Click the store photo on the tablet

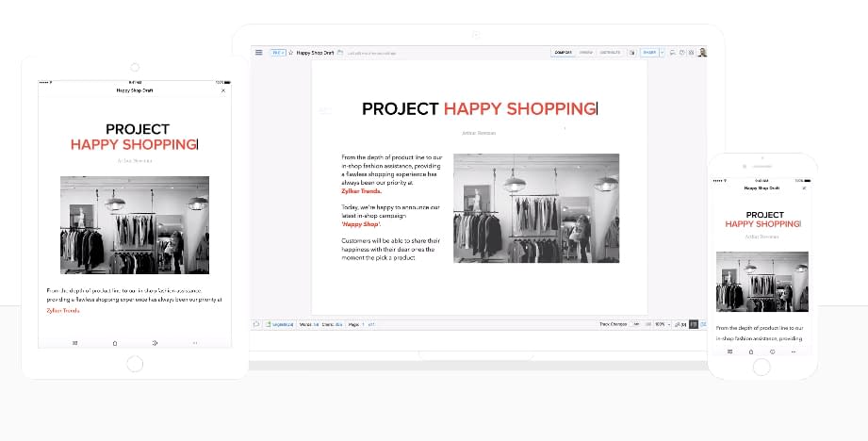tap(135, 225)
